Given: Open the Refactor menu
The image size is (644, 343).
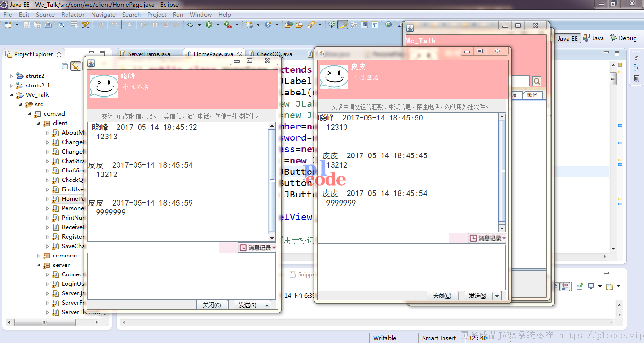Looking at the screenshot, I should pos(73,14).
